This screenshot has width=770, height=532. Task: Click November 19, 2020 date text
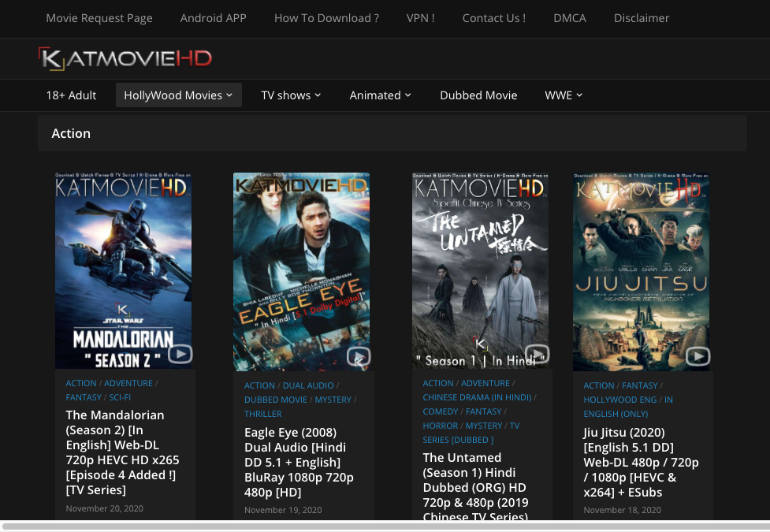click(x=283, y=510)
